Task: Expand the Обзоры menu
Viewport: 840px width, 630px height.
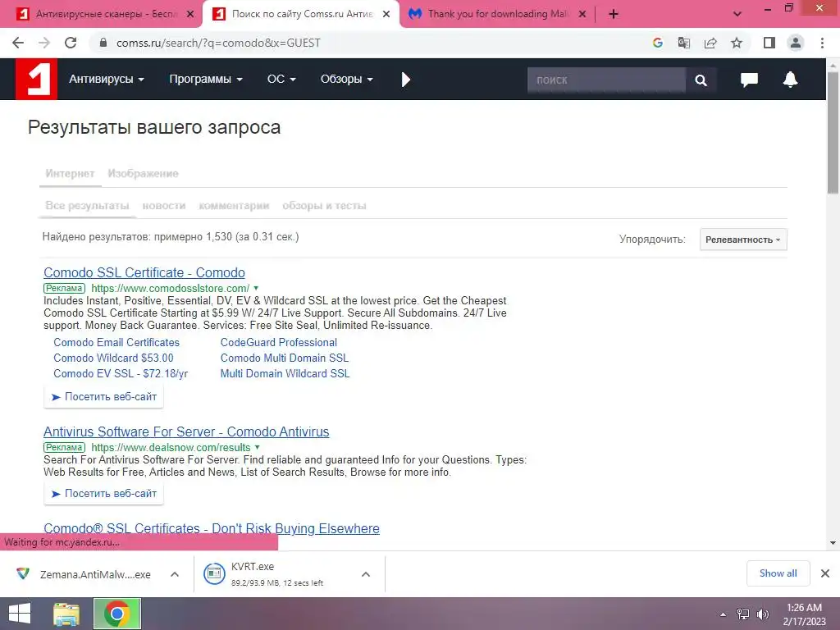Action: point(347,80)
